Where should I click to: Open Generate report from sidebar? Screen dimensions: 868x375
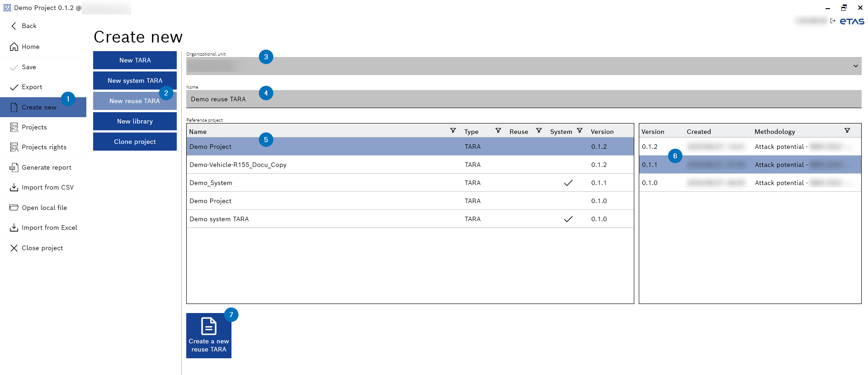click(x=46, y=168)
